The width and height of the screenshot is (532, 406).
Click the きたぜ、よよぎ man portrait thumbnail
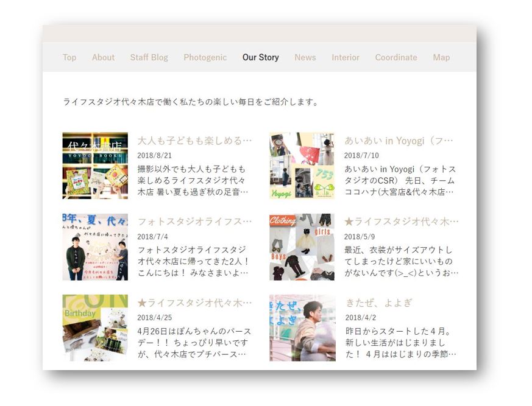(x=302, y=327)
